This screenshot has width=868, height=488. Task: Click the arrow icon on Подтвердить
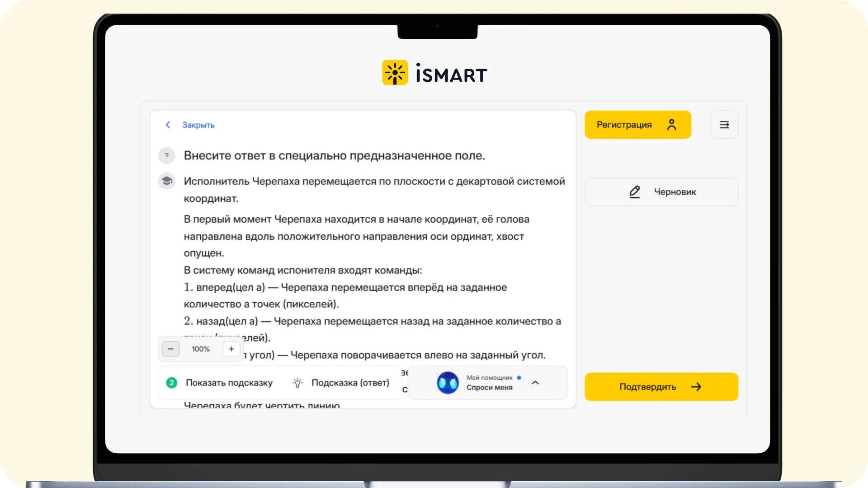click(696, 387)
